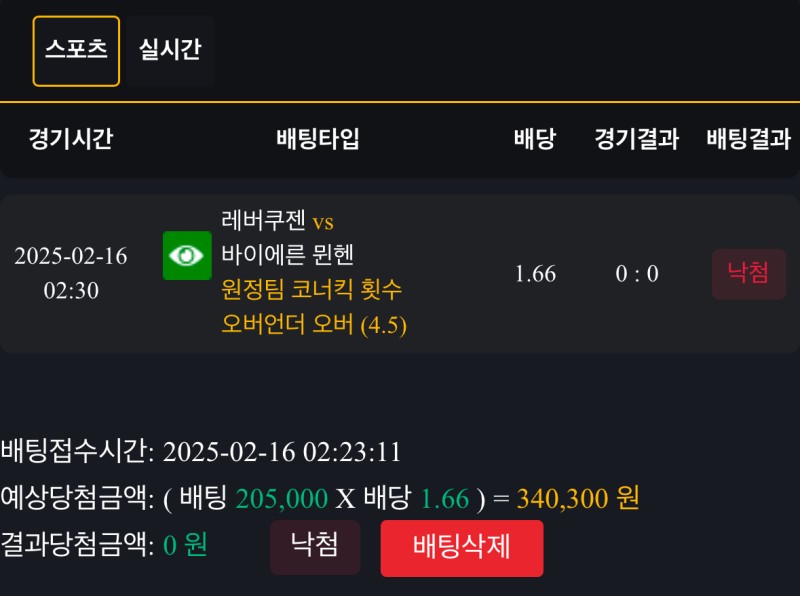Click the 배당 column header
This screenshot has height=596, width=800.
pos(535,140)
